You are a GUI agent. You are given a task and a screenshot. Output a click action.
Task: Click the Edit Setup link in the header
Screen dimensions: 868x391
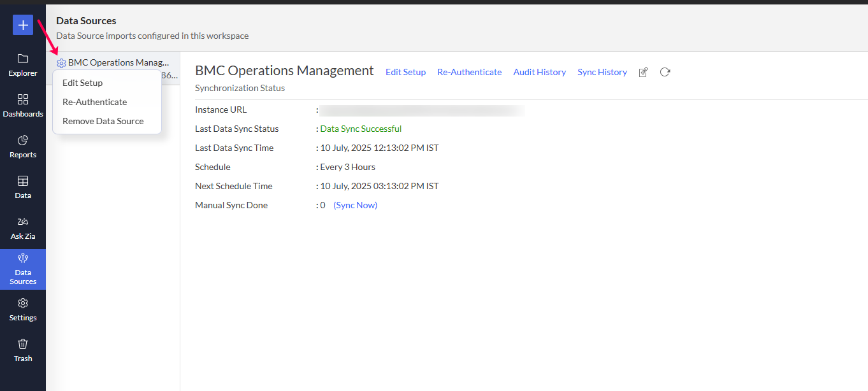tap(405, 72)
